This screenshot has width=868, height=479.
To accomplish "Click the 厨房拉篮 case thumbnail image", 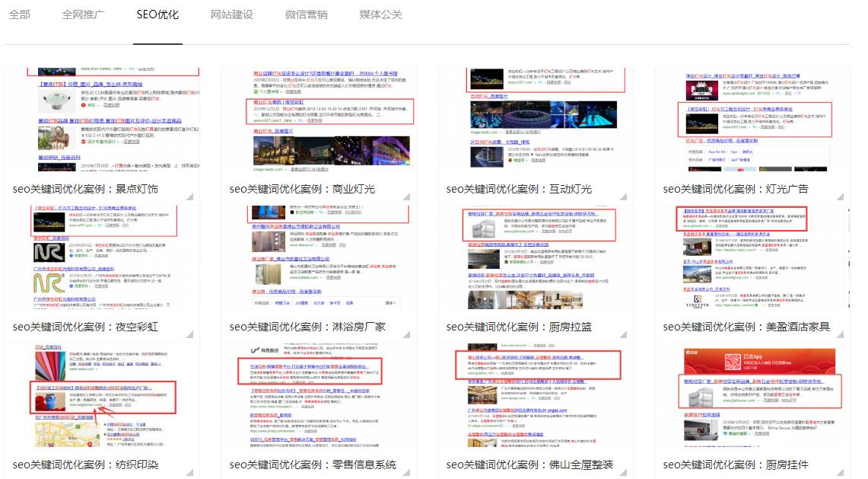I will (x=536, y=259).
